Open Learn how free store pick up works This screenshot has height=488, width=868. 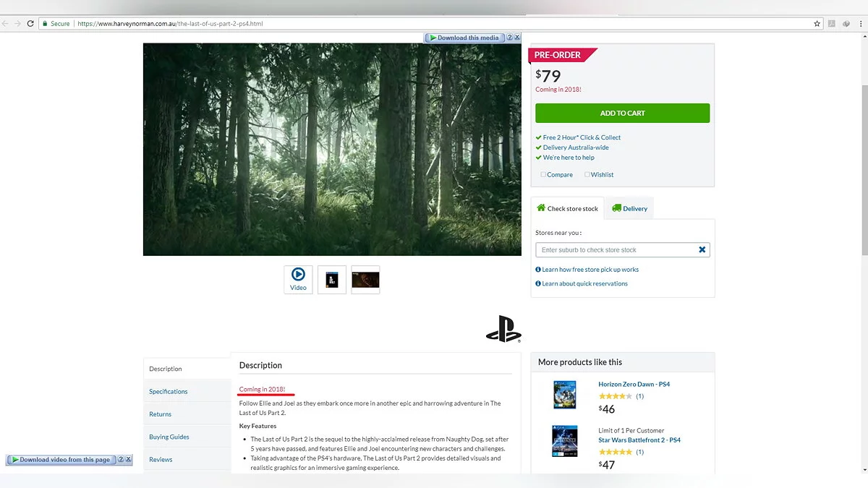pyautogui.click(x=590, y=270)
